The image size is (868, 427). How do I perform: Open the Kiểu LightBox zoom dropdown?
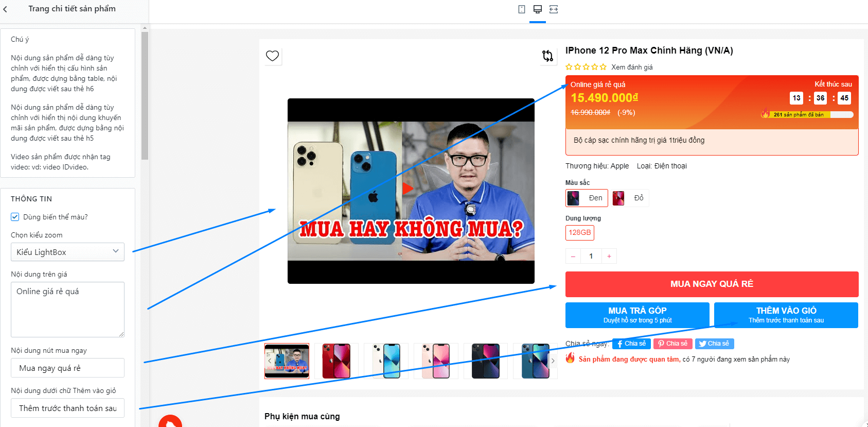[67, 252]
